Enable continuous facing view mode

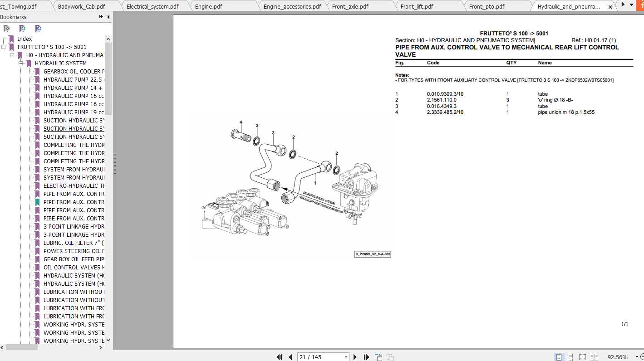coord(594,357)
